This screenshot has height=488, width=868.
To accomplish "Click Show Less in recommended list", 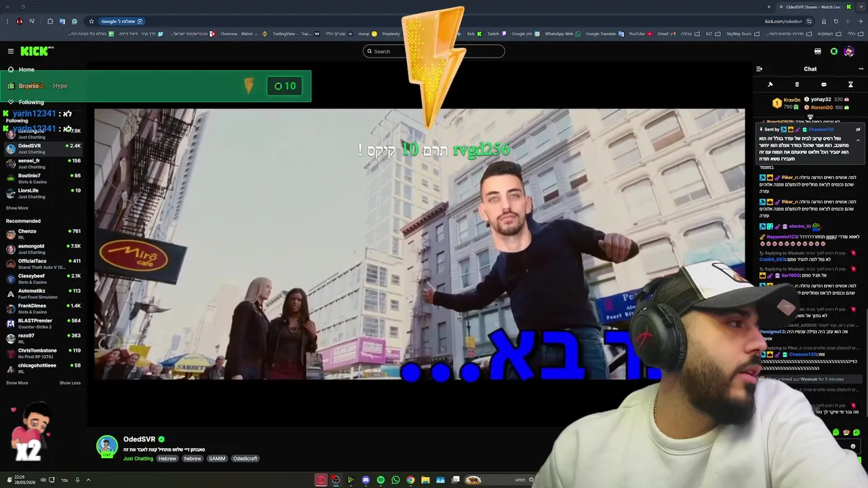I will tap(70, 383).
